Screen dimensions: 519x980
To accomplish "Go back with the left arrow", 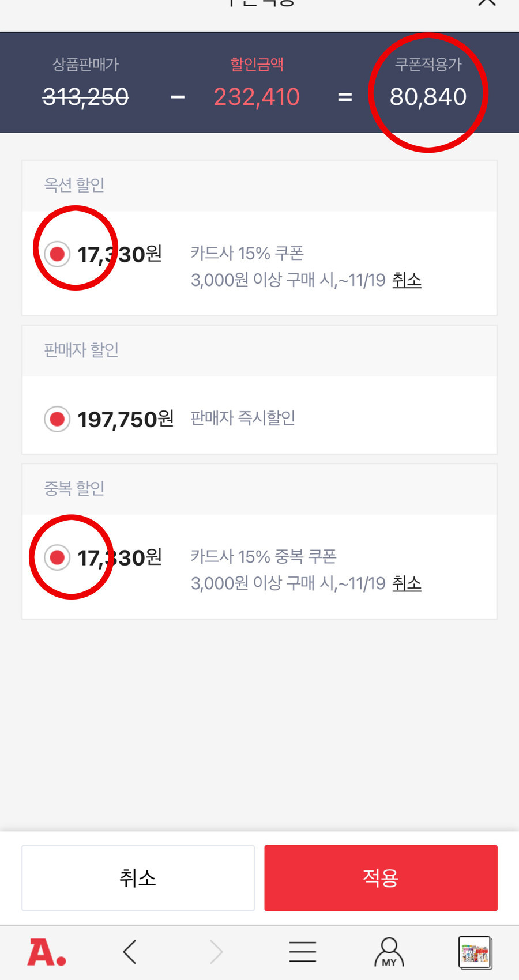I will (130, 952).
